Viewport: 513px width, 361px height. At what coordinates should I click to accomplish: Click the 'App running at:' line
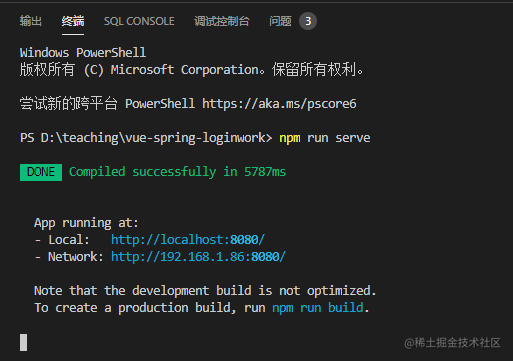(x=86, y=223)
